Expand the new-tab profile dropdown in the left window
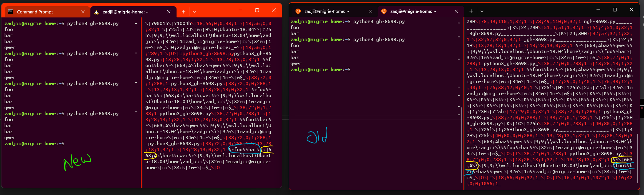This screenshot has height=195, width=644. 195,12
